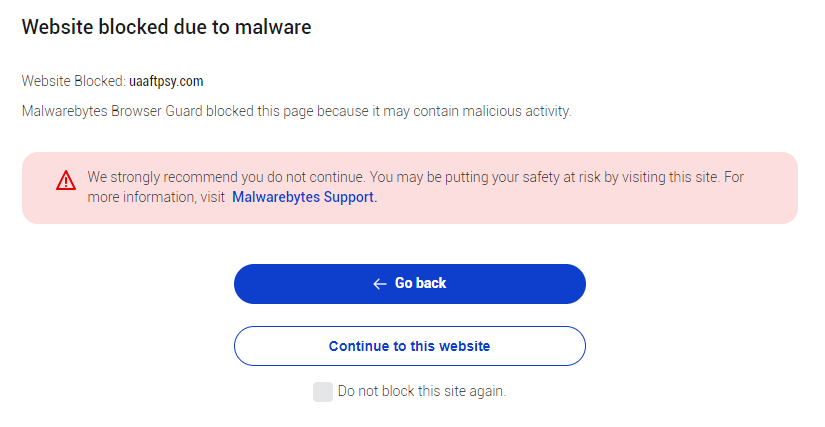Click the "Website blocked due to malware" heading

pos(166,28)
